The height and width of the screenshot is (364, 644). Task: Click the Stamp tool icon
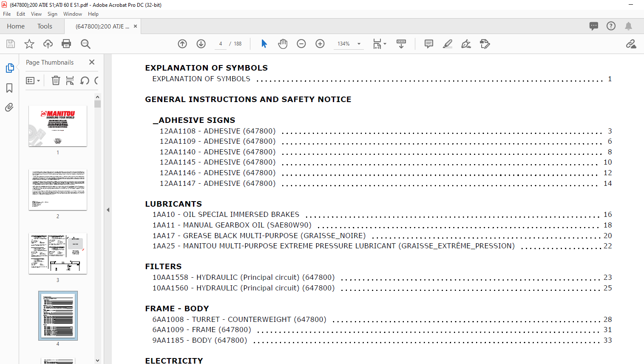pos(485,44)
